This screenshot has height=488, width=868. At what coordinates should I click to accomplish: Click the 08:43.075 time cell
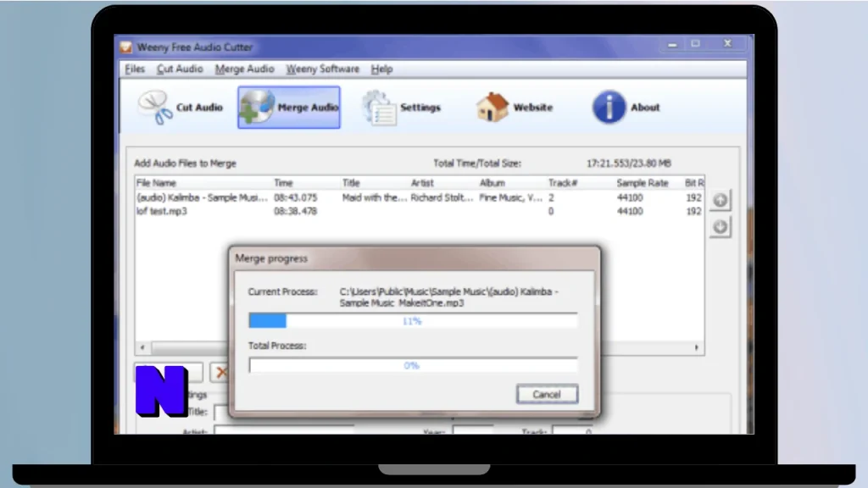295,197
